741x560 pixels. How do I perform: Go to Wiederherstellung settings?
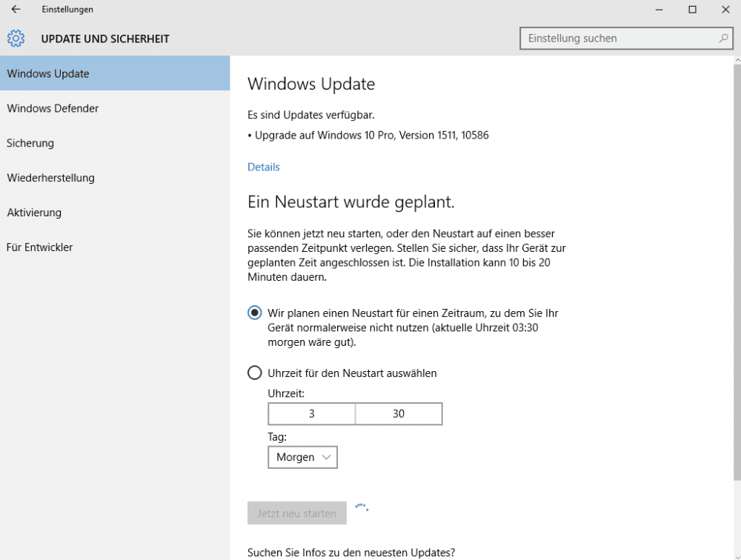[115, 178]
